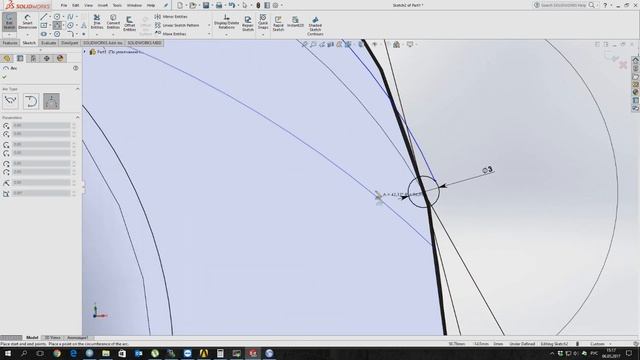The height and width of the screenshot is (360, 640).
Task: Select the Sketch Text tool
Action: (x=84, y=25)
